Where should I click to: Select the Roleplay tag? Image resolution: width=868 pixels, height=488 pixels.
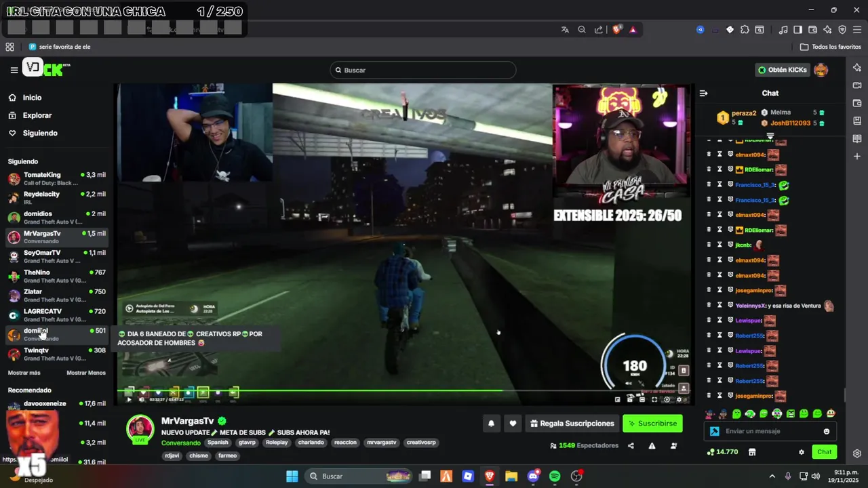277,443
